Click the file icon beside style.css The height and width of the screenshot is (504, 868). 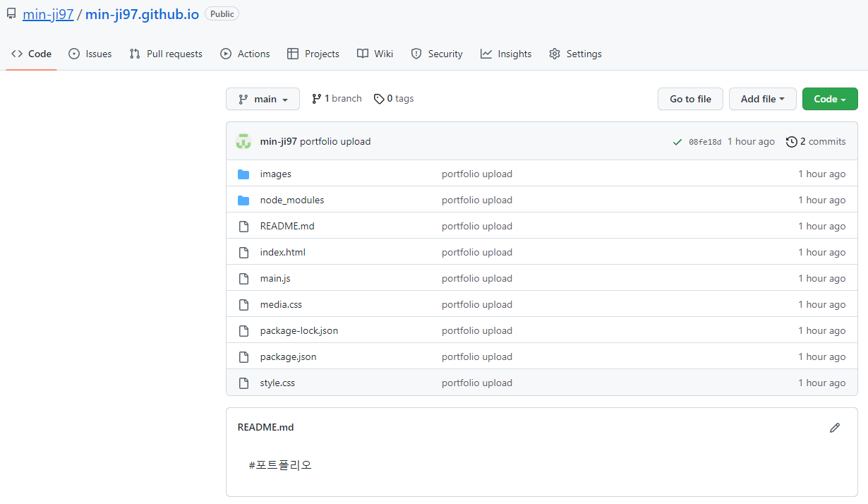coord(243,383)
